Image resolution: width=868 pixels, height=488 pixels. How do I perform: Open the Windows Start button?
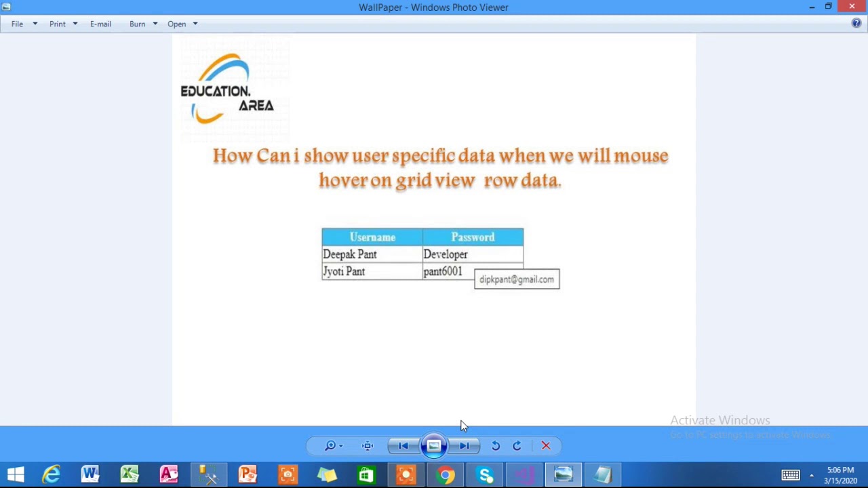click(16, 474)
